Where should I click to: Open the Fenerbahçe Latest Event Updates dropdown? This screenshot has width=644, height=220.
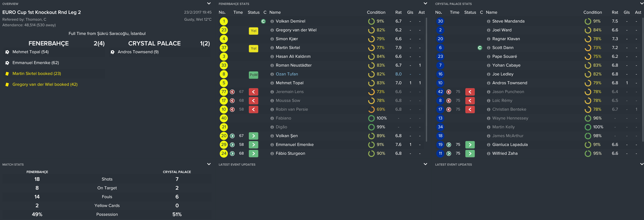tap(425, 164)
